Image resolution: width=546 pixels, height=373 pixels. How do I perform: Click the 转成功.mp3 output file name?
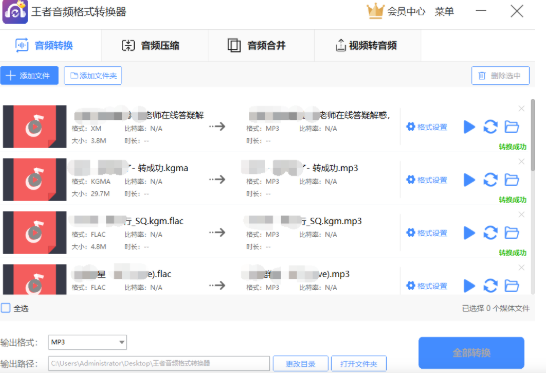pyautogui.click(x=335, y=168)
